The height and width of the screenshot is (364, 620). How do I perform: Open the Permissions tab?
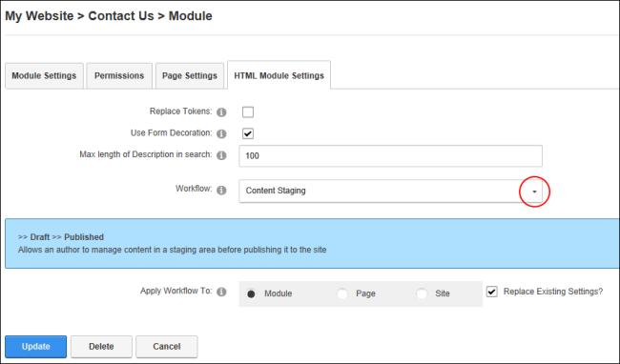119,76
